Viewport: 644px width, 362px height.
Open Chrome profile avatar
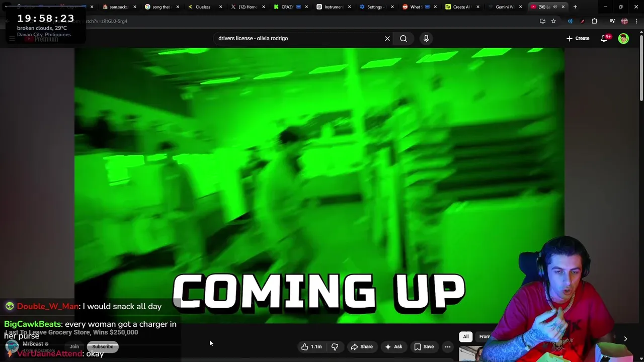(624, 21)
